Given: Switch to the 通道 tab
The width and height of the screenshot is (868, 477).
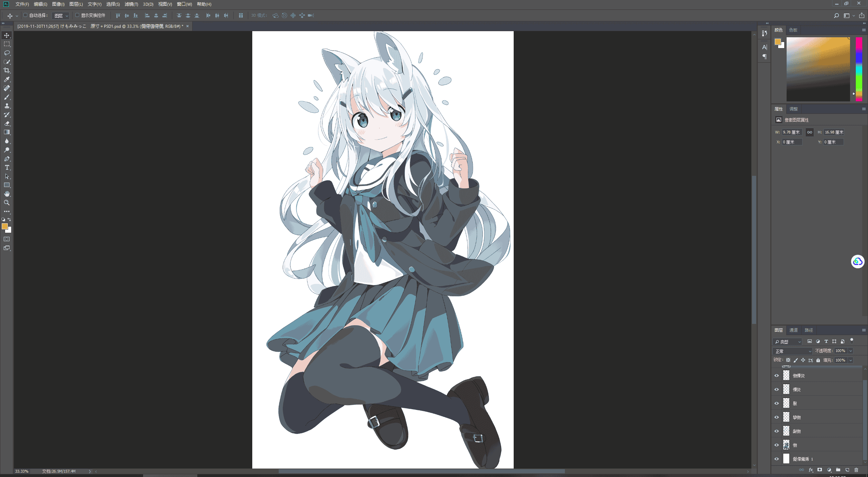Looking at the screenshot, I should click(793, 330).
